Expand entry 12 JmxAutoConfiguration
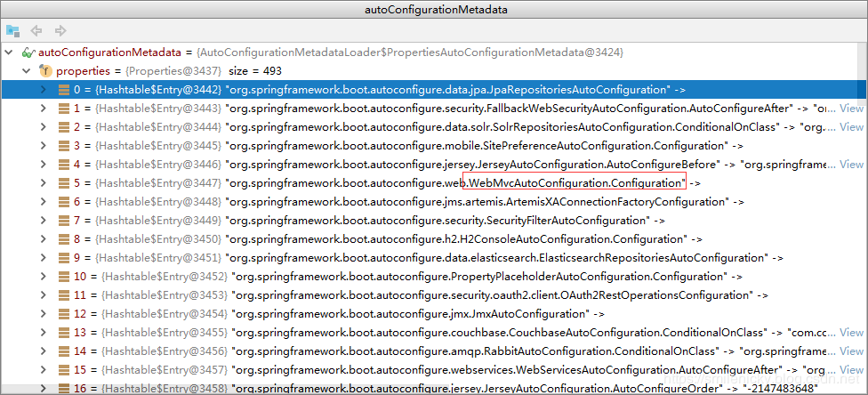Screen dimensions: 868x395 pos(44,313)
